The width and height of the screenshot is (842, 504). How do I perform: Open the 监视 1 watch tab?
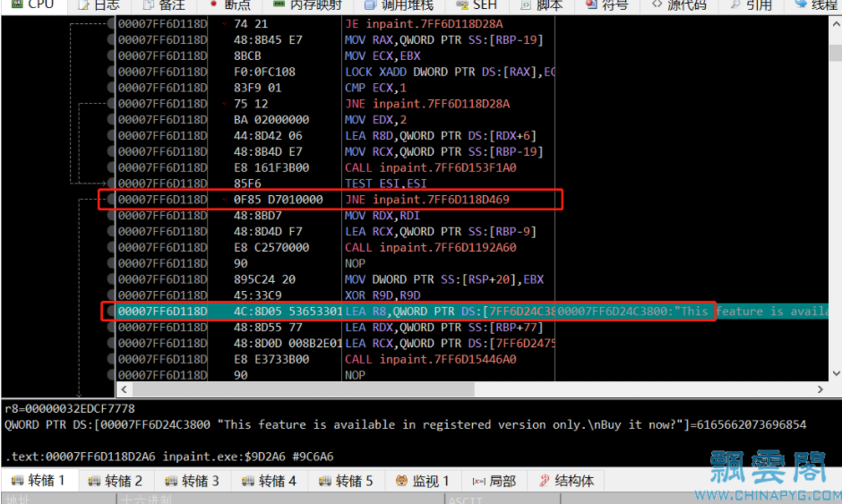(x=423, y=481)
